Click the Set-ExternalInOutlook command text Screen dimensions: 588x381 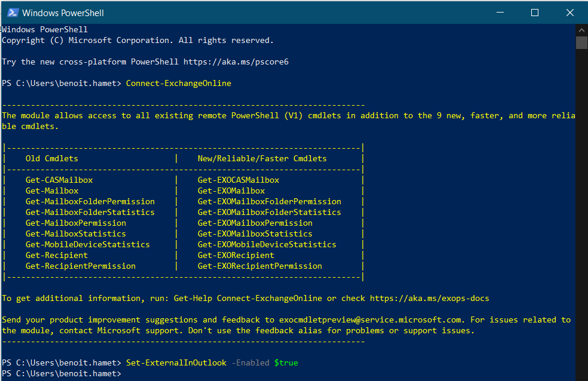click(x=176, y=363)
